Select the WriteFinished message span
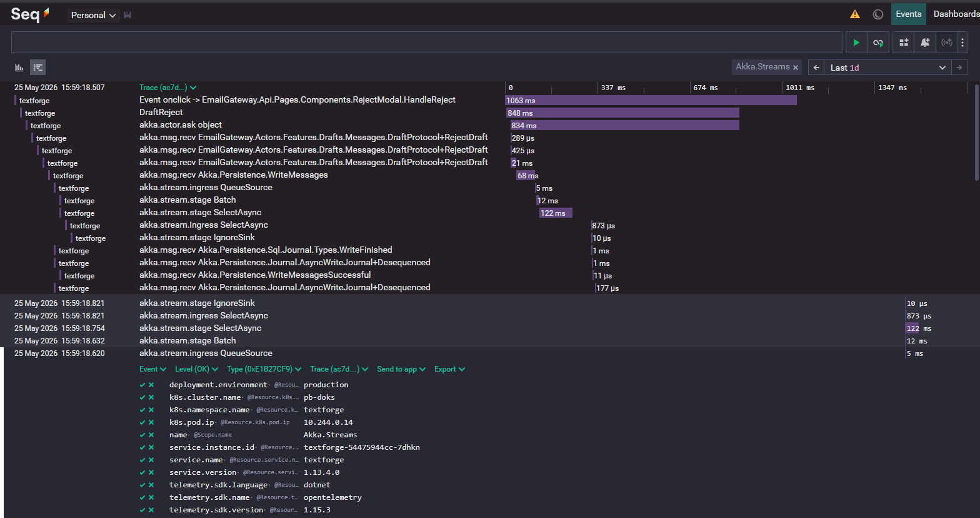 coord(266,250)
